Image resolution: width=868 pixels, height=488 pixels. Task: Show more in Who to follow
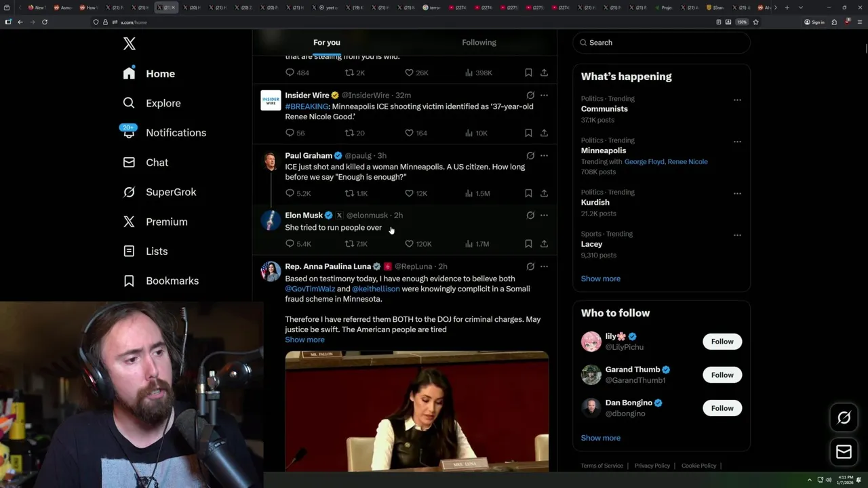(x=600, y=438)
